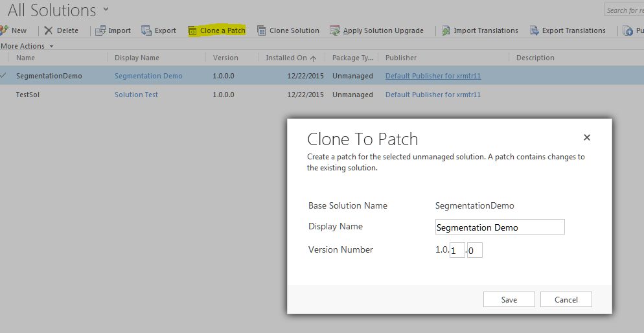Image resolution: width=644 pixels, height=333 pixels.
Task: Open the All Solutions view dropdown
Action: [106, 8]
